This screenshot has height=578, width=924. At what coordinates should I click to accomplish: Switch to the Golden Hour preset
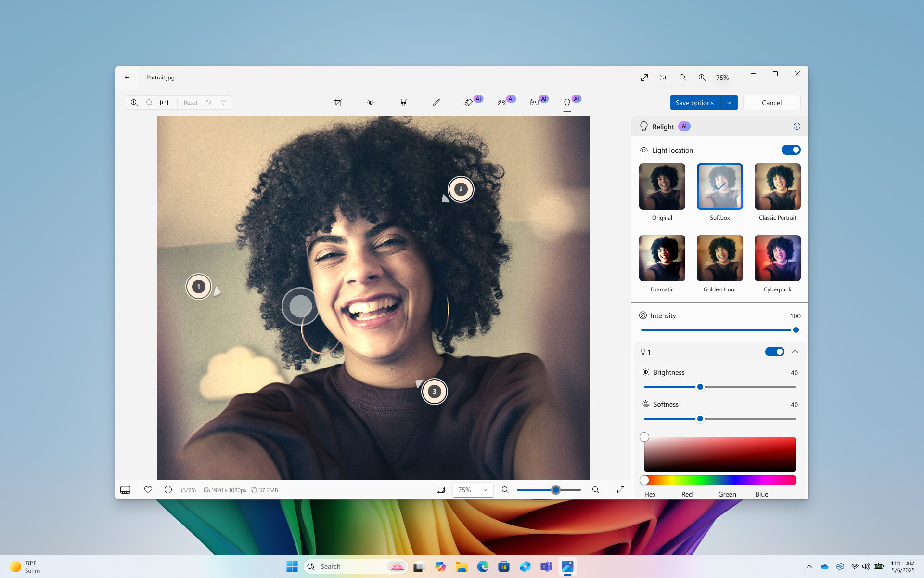tap(719, 258)
